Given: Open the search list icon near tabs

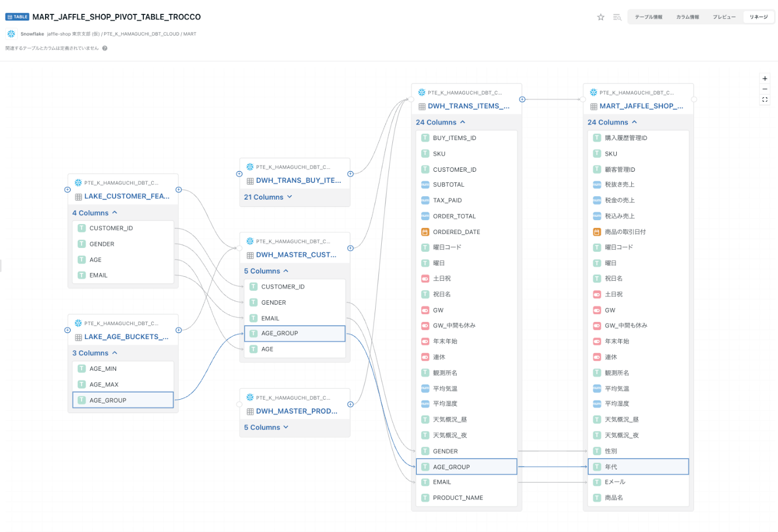Looking at the screenshot, I should pyautogui.click(x=617, y=17).
